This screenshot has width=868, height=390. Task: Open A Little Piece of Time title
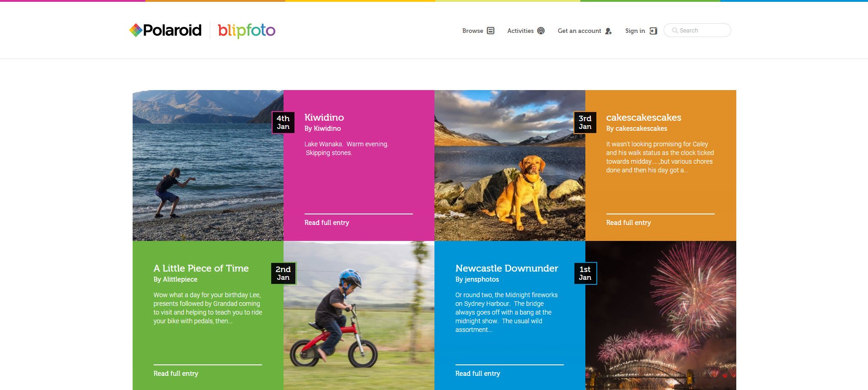click(201, 268)
